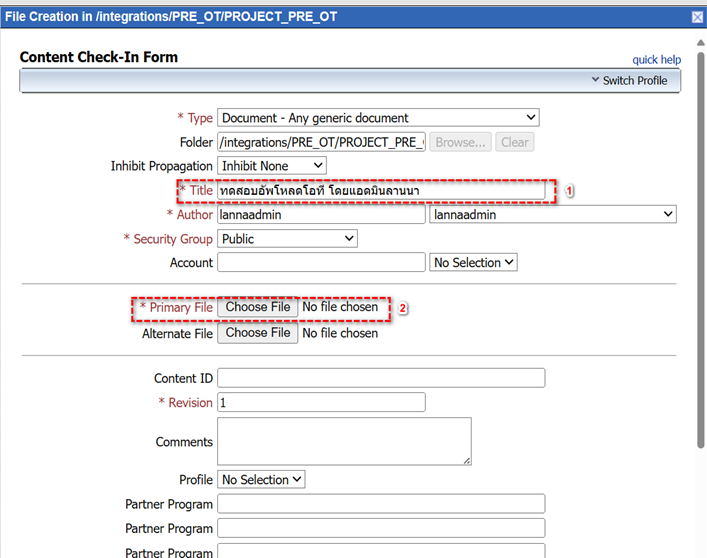Click the Revision number field
707x558 pixels.
click(321, 403)
